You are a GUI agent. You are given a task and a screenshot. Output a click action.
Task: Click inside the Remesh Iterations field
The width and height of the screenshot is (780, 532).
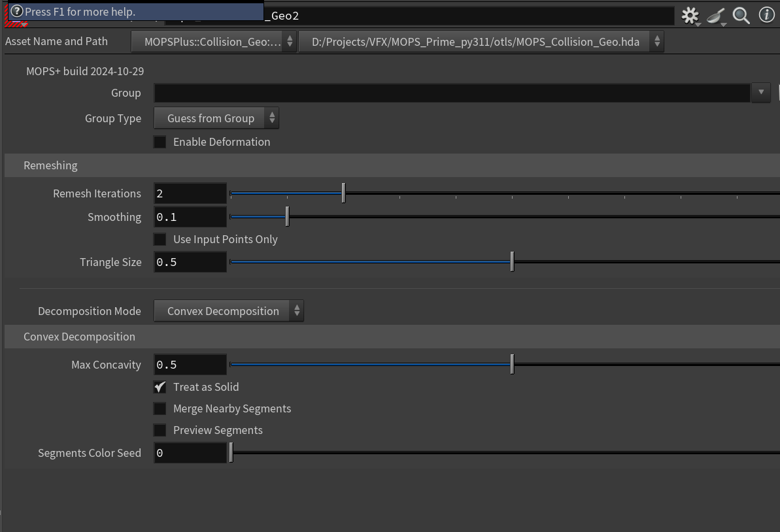pos(190,193)
